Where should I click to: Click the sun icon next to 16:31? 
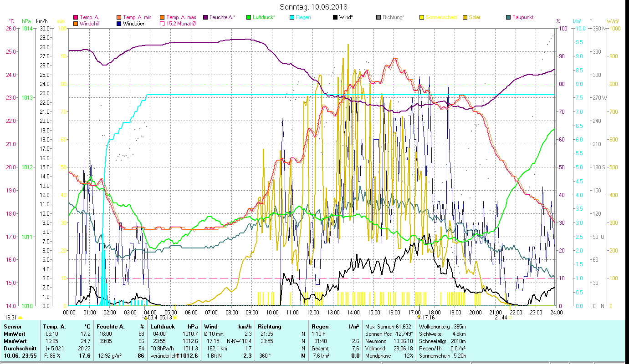click(x=20, y=318)
